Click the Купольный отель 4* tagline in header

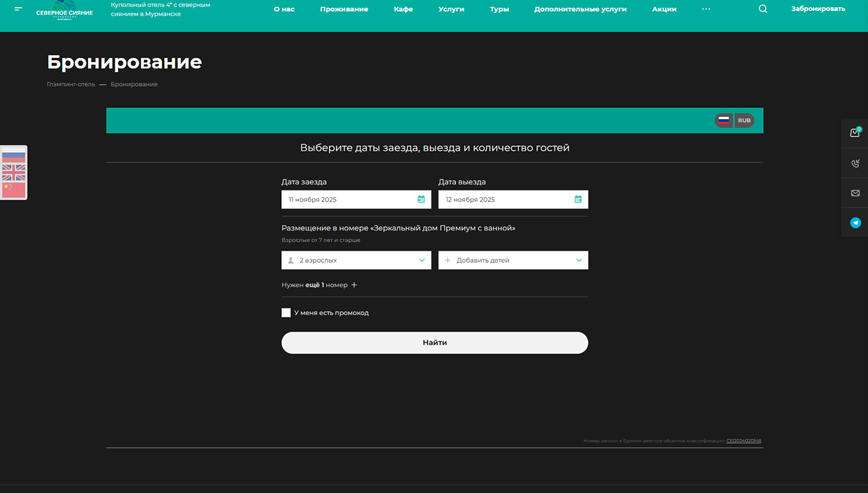[161, 9]
